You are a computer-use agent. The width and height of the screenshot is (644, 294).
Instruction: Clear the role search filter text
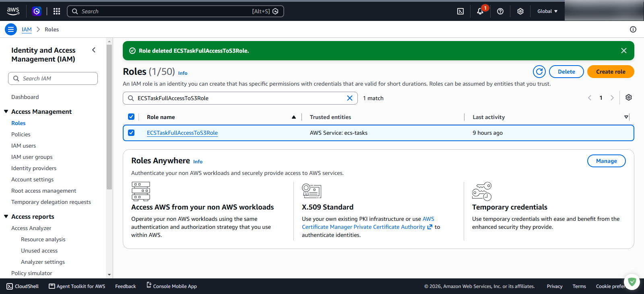(350, 98)
